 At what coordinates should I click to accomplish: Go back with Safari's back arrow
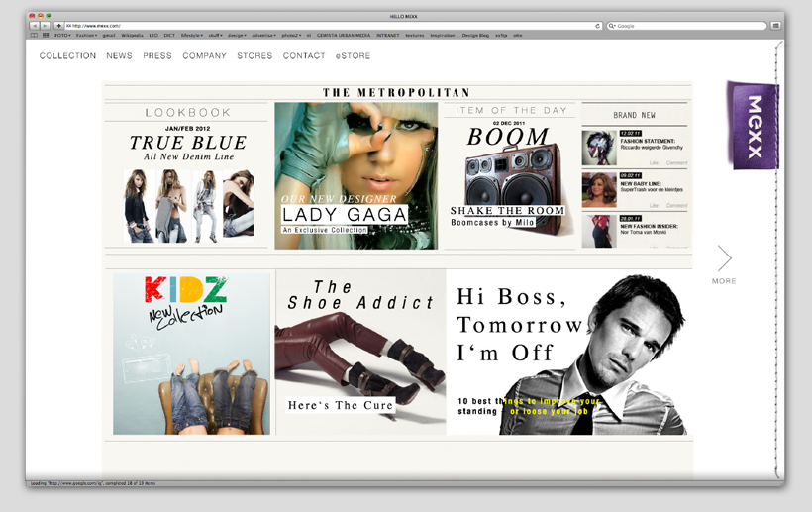tap(35, 26)
